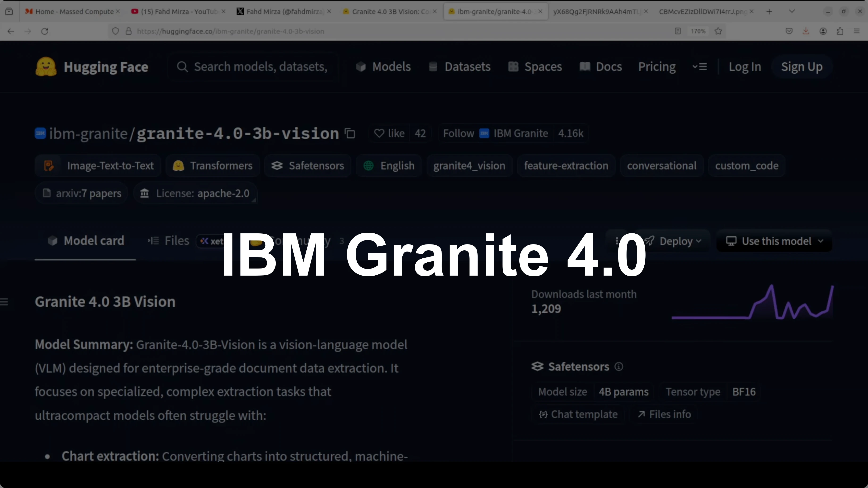The height and width of the screenshot is (488, 868).
Task: Open the browser downloads icon
Action: (806, 31)
